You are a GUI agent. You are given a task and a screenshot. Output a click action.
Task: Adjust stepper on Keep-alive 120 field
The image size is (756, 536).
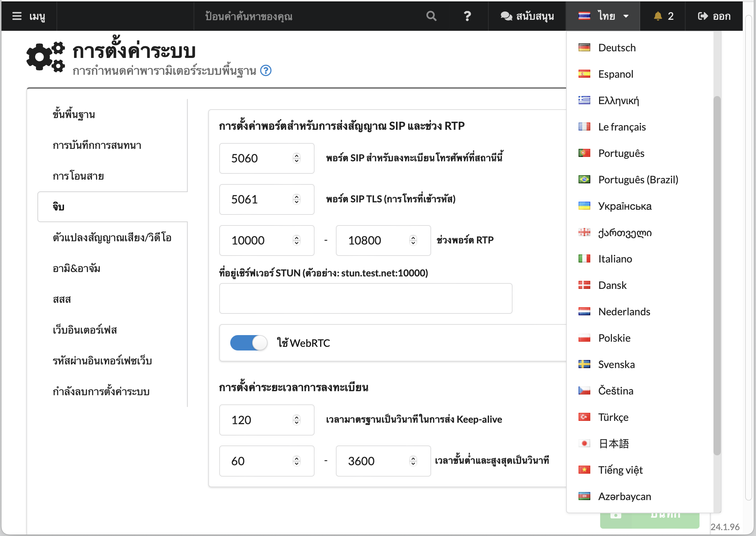point(297,420)
